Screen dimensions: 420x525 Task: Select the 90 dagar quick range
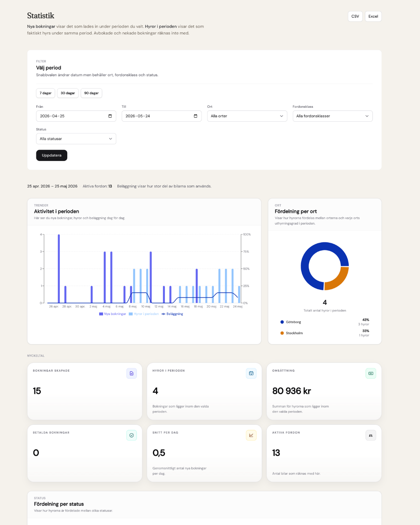click(x=91, y=93)
